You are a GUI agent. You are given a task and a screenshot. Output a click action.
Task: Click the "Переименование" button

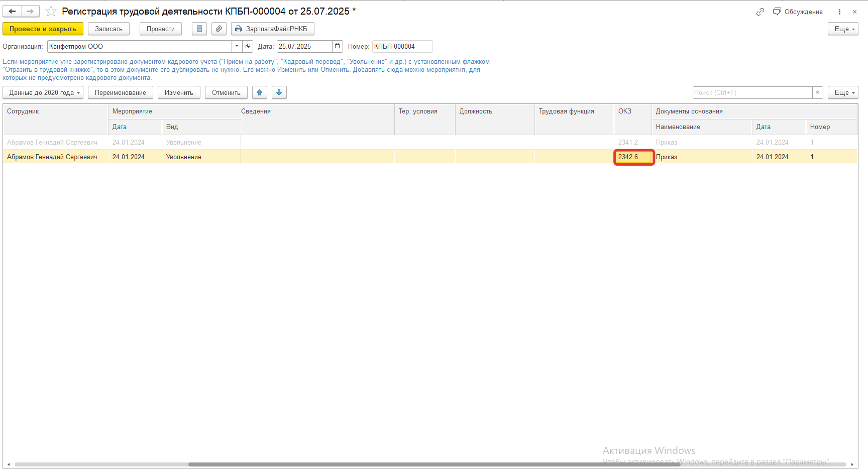pos(121,92)
